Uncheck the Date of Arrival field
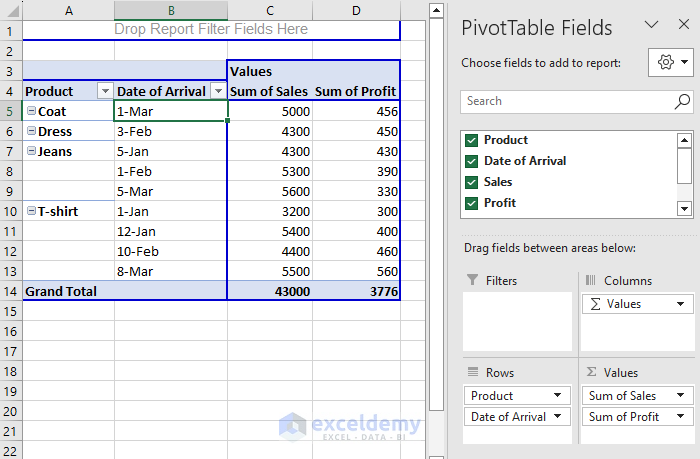 click(472, 161)
